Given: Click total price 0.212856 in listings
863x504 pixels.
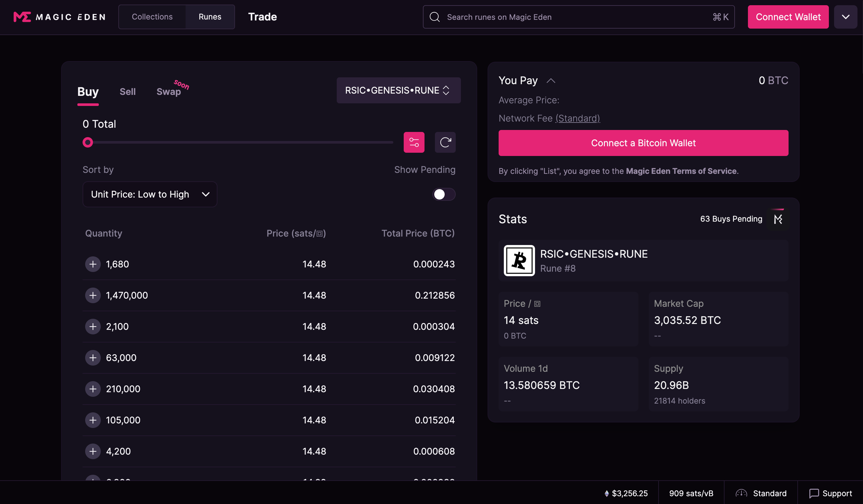Looking at the screenshot, I should click(435, 295).
